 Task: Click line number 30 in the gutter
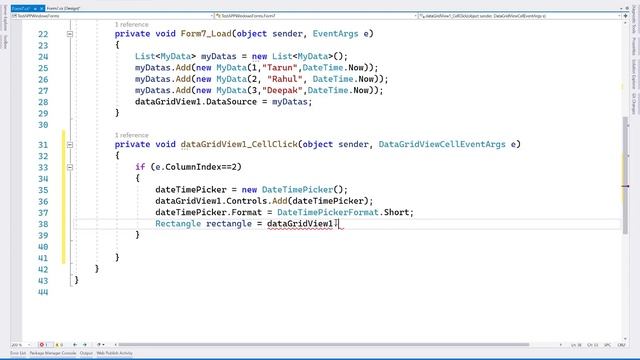43,125
